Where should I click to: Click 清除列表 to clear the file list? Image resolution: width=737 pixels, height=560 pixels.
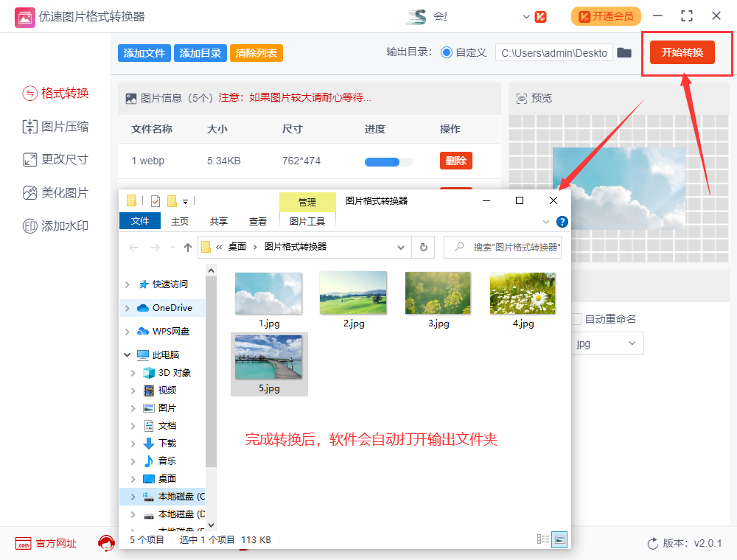[x=256, y=52]
